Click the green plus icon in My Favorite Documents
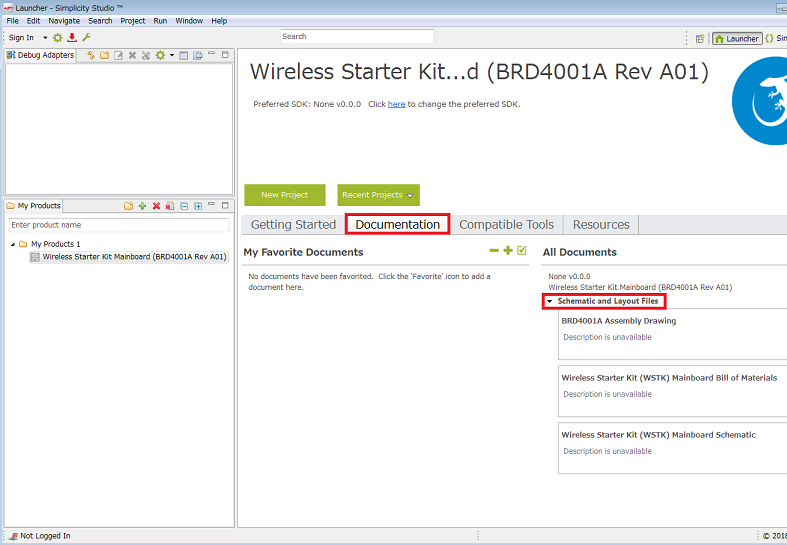 [x=508, y=250]
